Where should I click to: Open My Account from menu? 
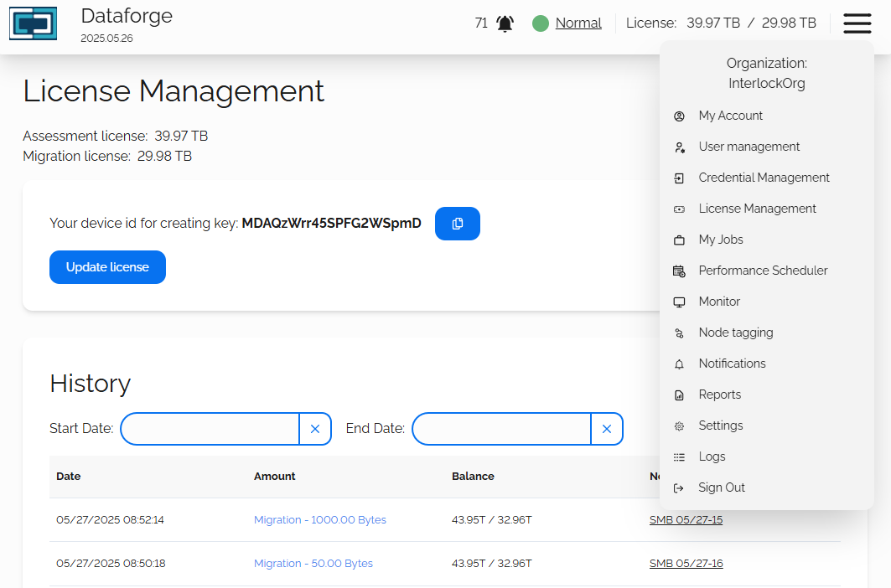730,116
